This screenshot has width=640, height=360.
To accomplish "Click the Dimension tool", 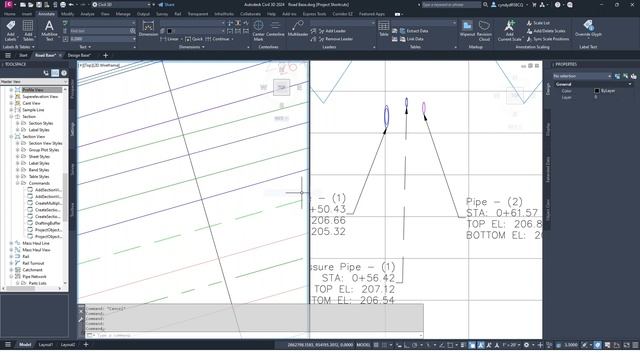I will [148, 29].
